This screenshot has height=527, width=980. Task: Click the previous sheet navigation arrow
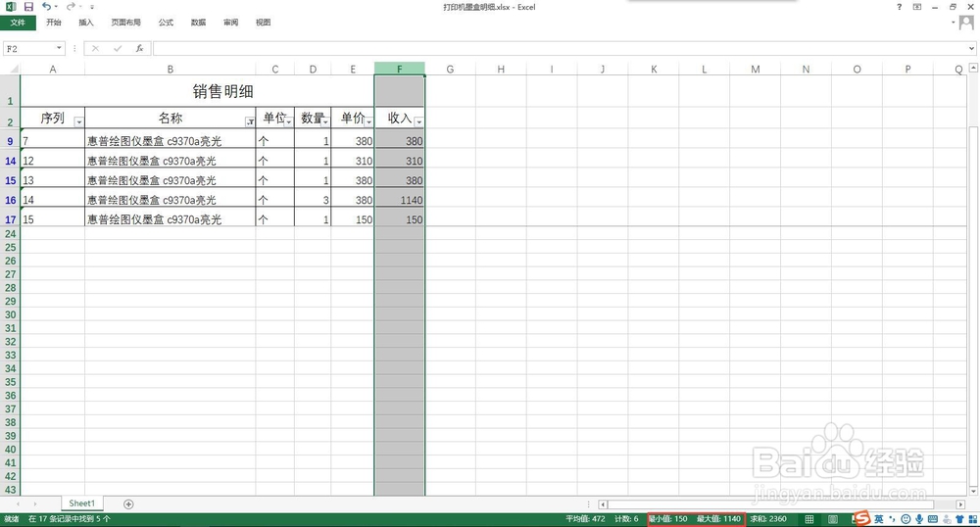click(18, 503)
